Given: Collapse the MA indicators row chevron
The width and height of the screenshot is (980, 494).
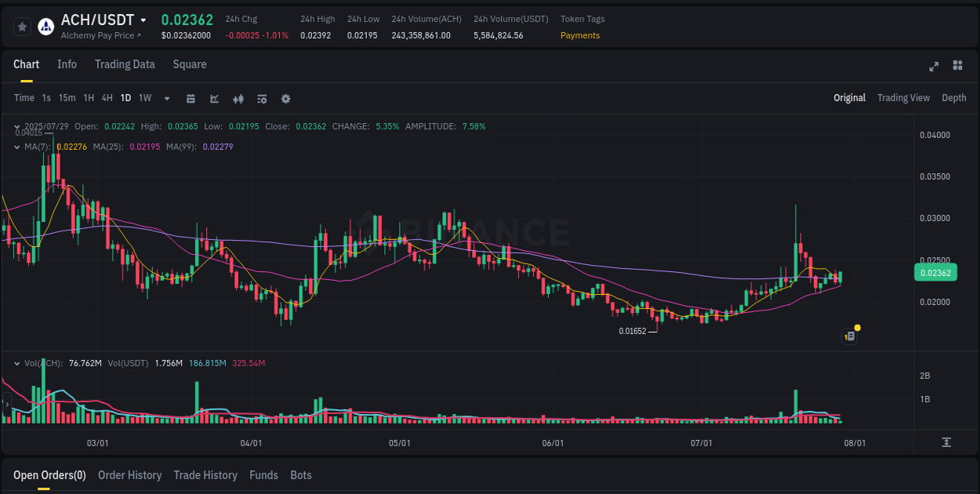Looking at the screenshot, I should pyautogui.click(x=16, y=147).
